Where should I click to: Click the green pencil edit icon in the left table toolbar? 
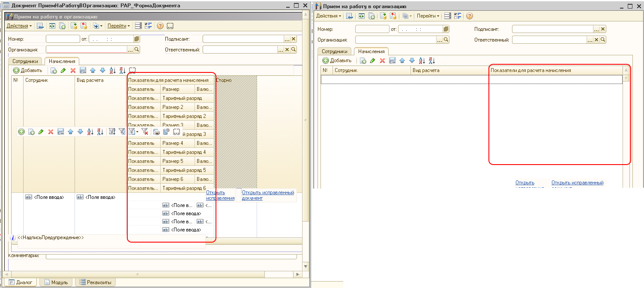pyautogui.click(x=63, y=70)
